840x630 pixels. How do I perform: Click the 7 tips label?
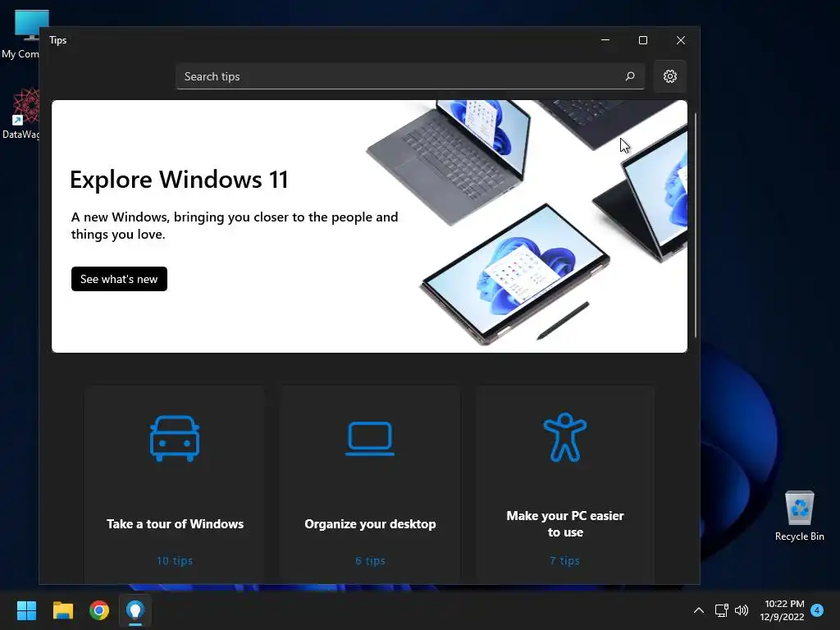(x=564, y=560)
